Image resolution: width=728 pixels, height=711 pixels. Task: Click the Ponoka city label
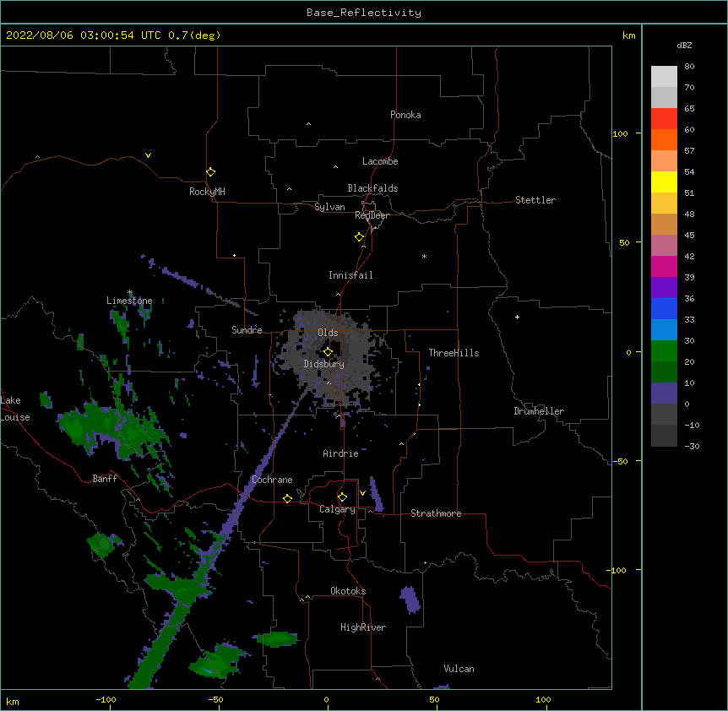point(405,115)
